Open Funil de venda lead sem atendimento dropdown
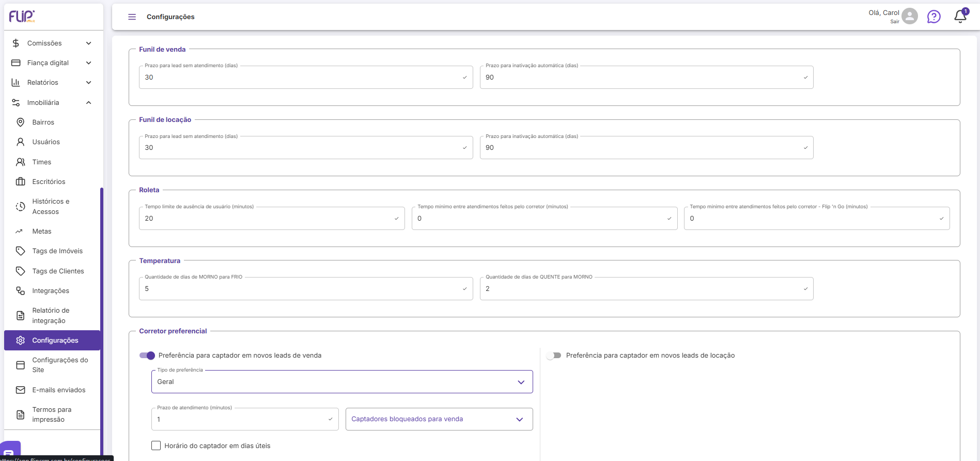Image resolution: width=980 pixels, height=461 pixels. [306, 78]
